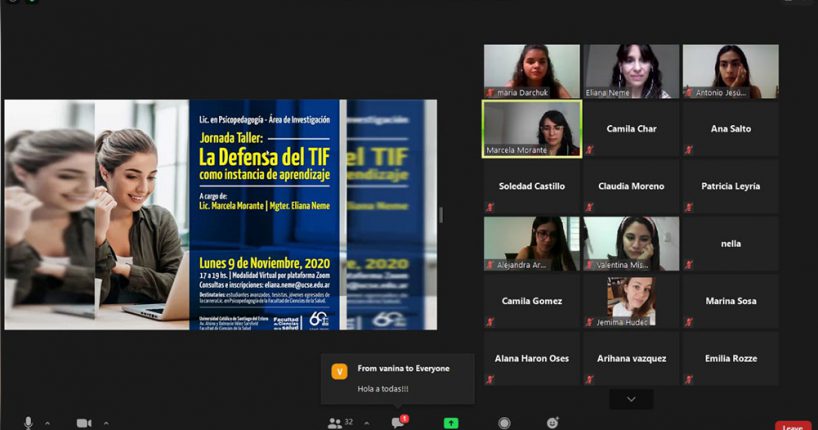Open the Reactions emoji icon
This screenshot has width=818, height=430.
click(552, 423)
